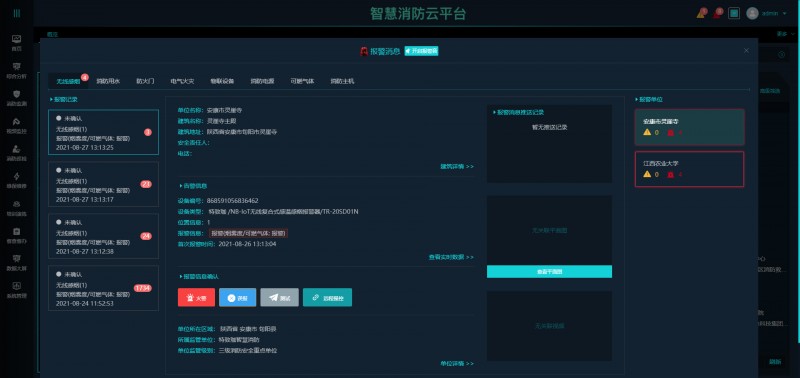
Task: Click the red alarm icon in the 安康市灵崖寺 card
Action: point(671,133)
